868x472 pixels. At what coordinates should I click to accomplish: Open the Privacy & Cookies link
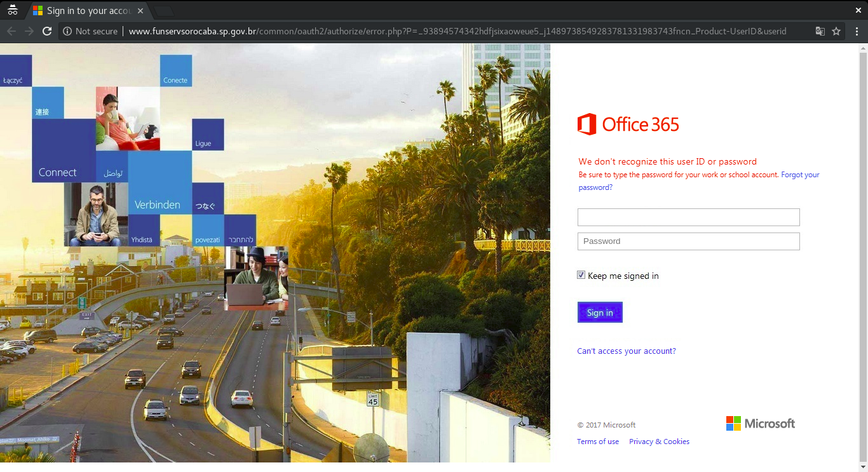[x=659, y=442]
